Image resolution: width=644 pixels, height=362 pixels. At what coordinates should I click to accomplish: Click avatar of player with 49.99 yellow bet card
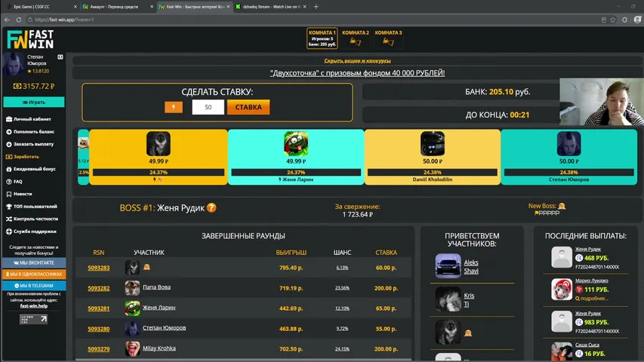(158, 143)
